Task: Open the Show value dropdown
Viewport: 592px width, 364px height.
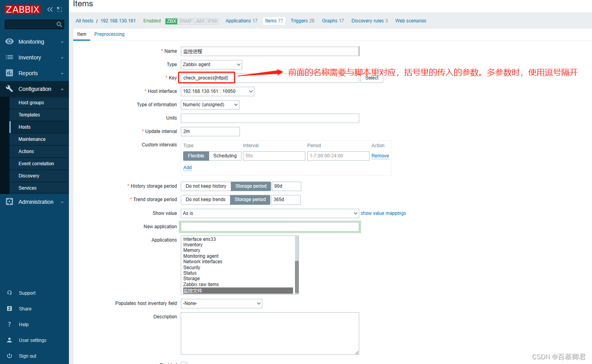Action: [x=270, y=213]
